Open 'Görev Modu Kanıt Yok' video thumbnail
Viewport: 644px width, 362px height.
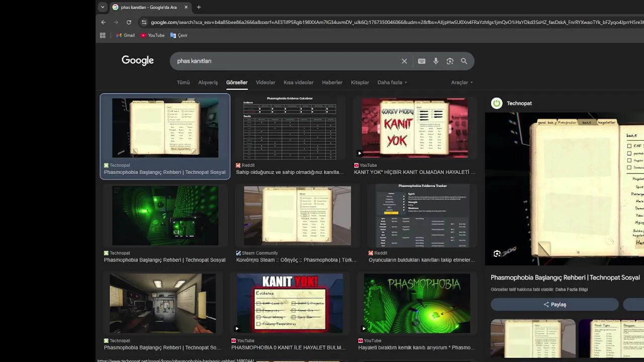415,128
